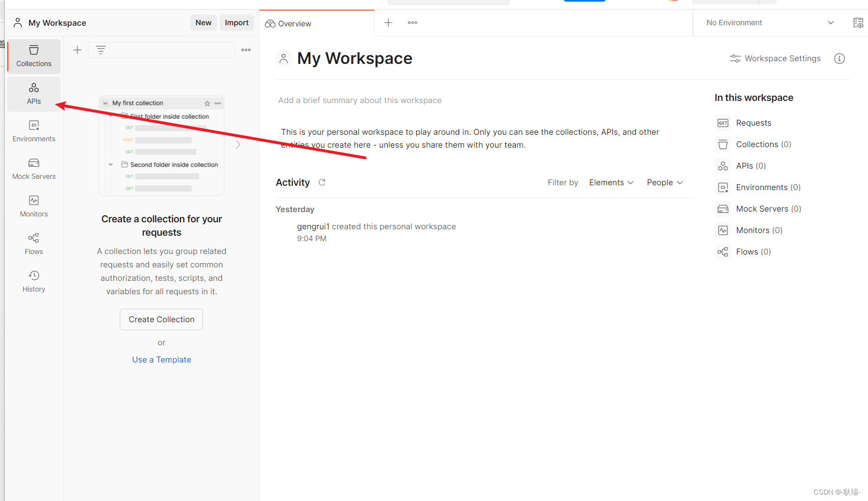
Task: Open Environments (0) in this workspace
Action: 768,187
